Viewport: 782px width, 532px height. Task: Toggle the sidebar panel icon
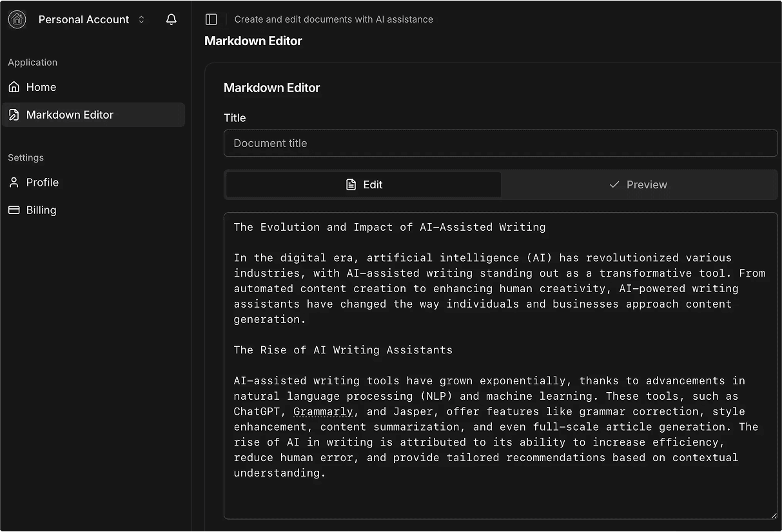tap(211, 19)
